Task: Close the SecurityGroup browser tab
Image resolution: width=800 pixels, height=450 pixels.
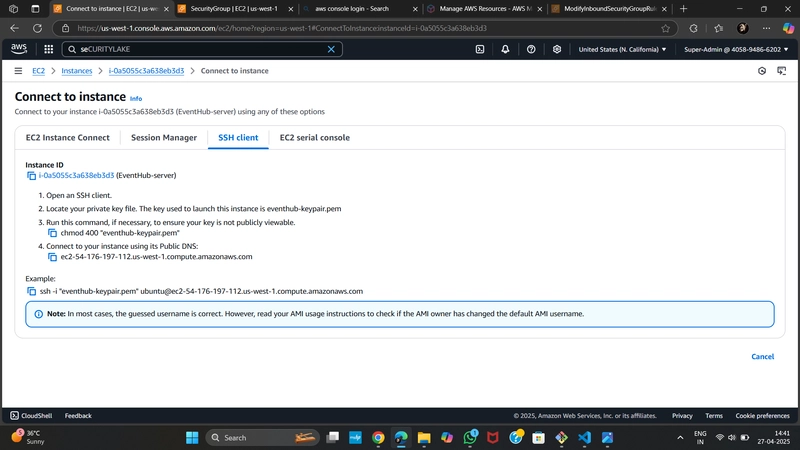Action: (x=291, y=9)
